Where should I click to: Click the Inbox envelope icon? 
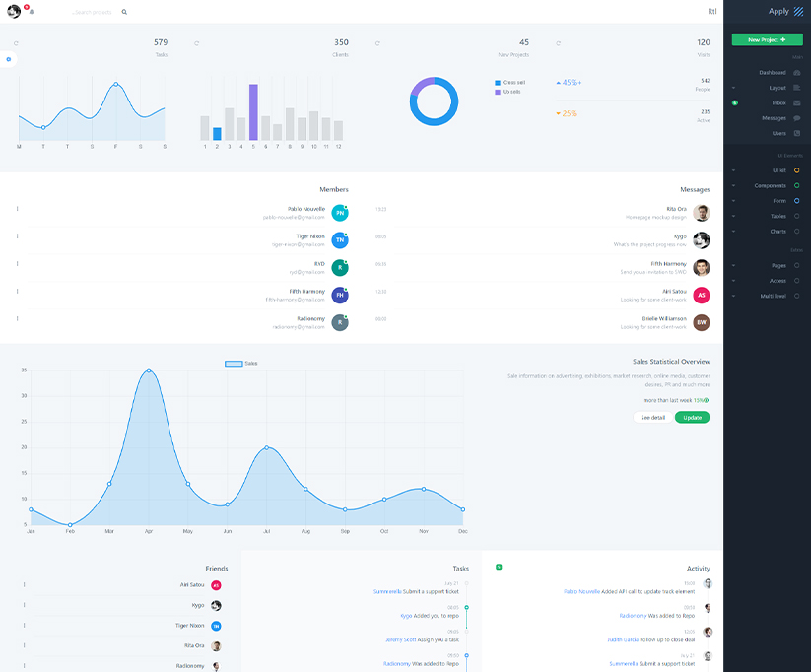tap(796, 102)
